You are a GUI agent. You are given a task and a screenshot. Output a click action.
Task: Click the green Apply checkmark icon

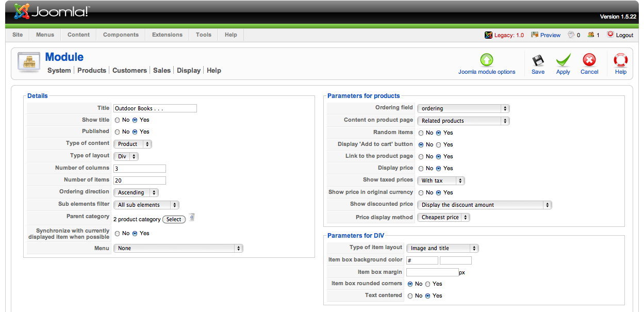(563, 61)
